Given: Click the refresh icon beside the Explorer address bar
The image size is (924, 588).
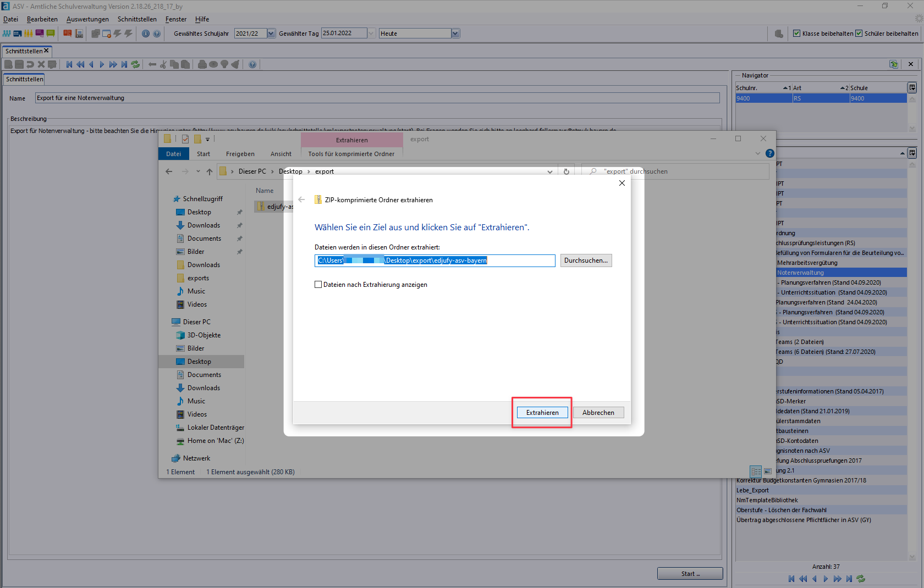Looking at the screenshot, I should (x=566, y=171).
